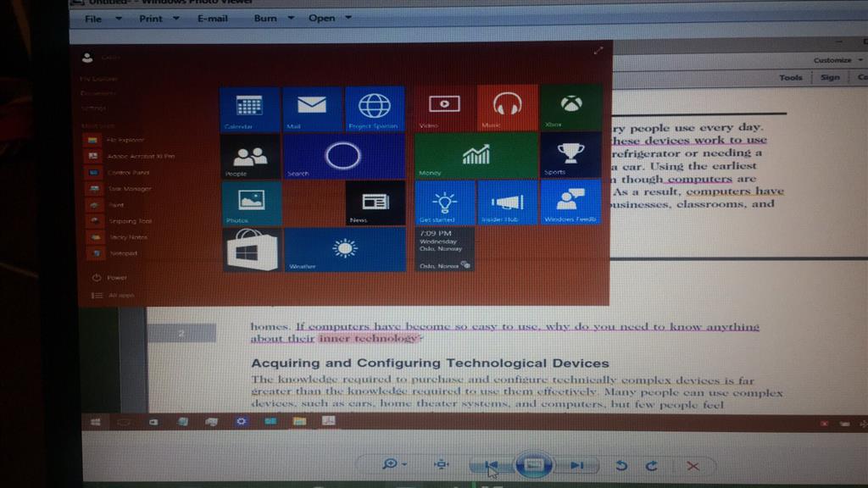The height and width of the screenshot is (488, 868).
Task: Start the slide show
Action: tap(533, 465)
